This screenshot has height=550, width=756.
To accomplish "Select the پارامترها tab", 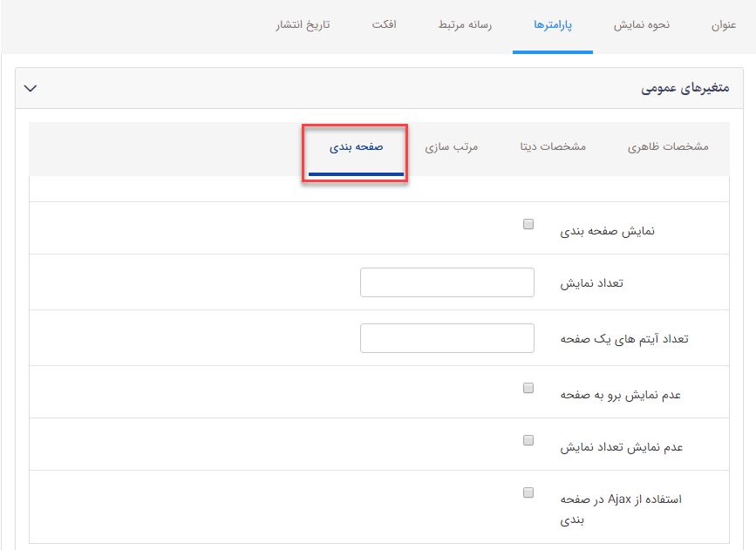I will pos(553,25).
